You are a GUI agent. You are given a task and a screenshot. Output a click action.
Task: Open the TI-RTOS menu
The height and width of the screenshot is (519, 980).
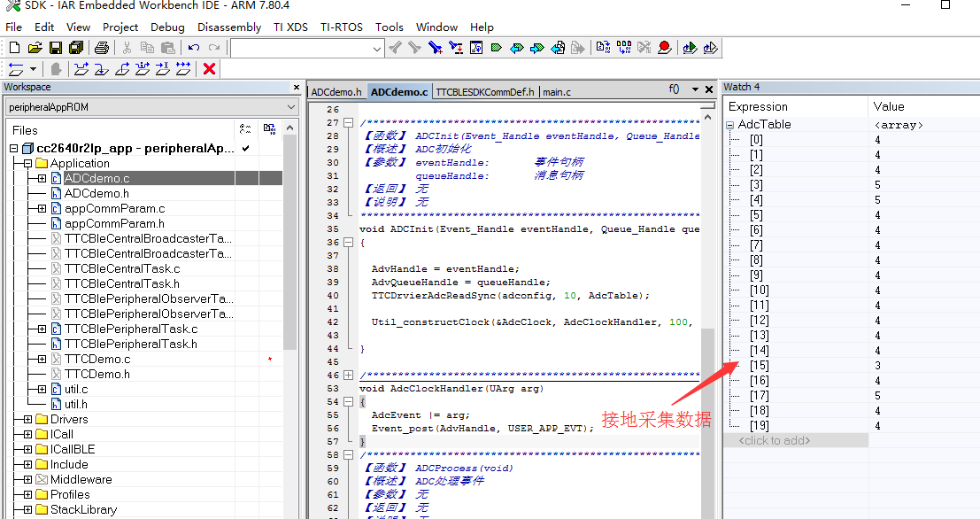341,27
